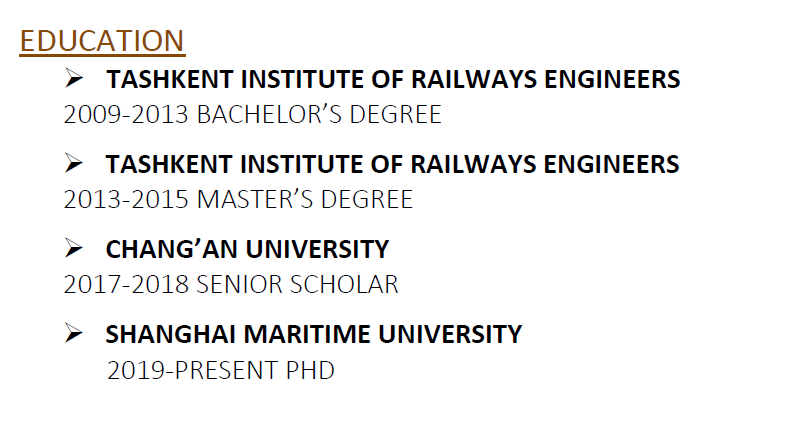Click the 2017-2018 year range
This screenshot has width=804, height=422.
(127, 285)
